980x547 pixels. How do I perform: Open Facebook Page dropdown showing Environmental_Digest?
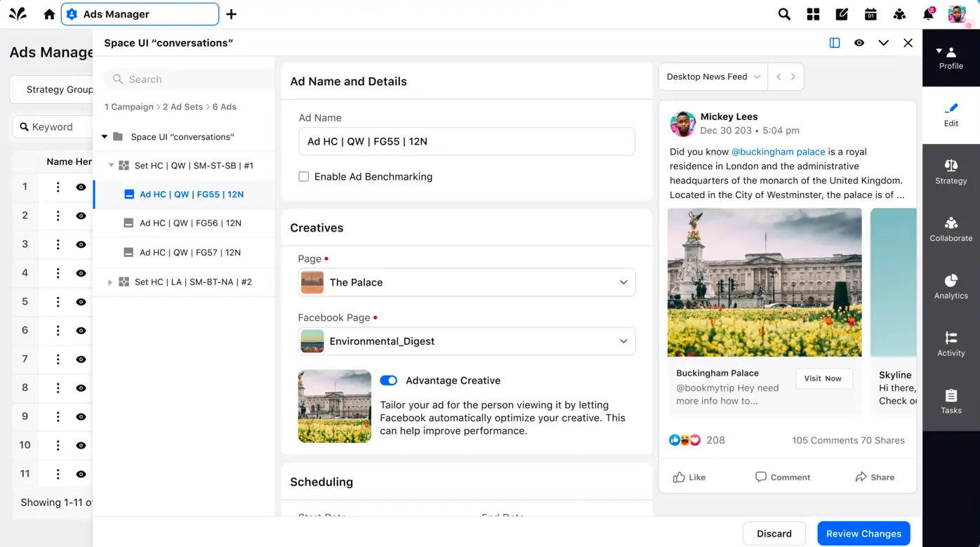pyautogui.click(x=467, y=341)
